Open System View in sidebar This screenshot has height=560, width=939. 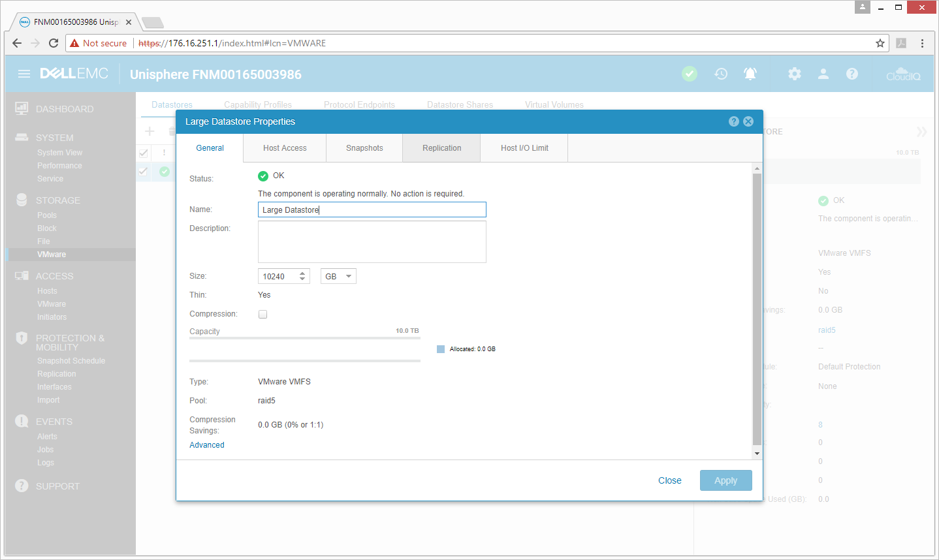(x=59, y=153)
